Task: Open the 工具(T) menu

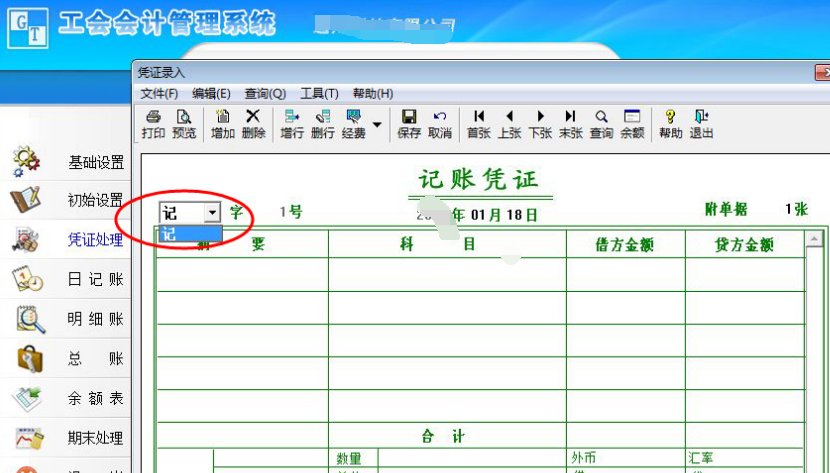Action: point(319,94)
